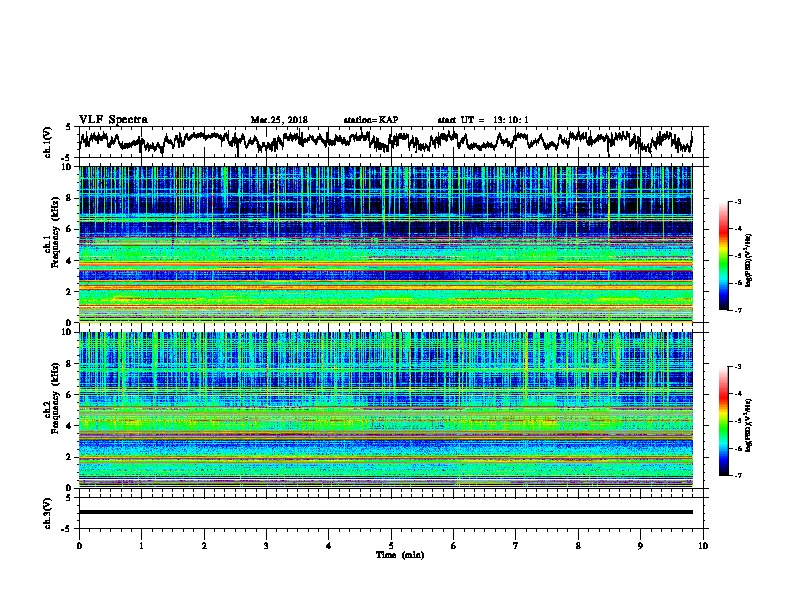
Task: Click the "ch.1(V)" axis label
Action: (x=48, y=142)
